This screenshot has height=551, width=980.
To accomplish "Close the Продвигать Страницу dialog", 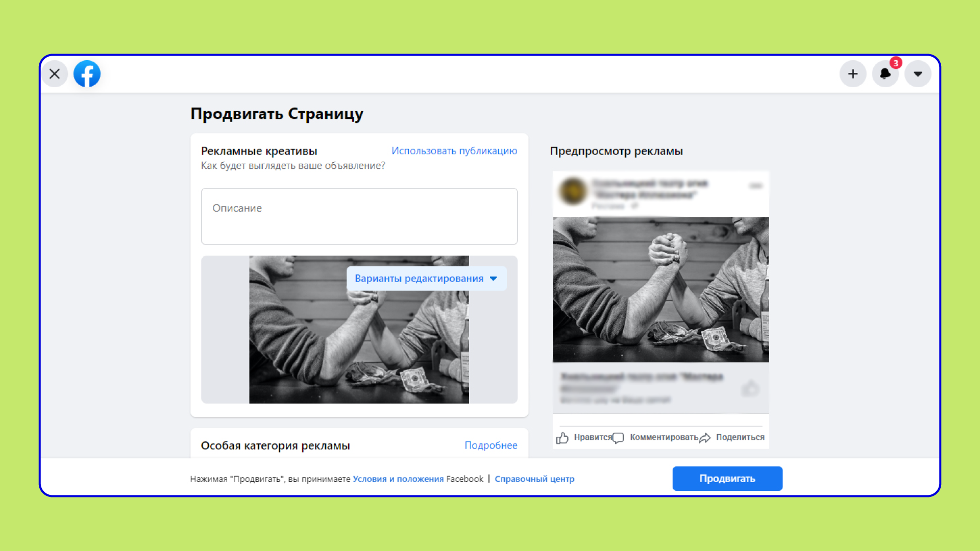I will 55,73.
